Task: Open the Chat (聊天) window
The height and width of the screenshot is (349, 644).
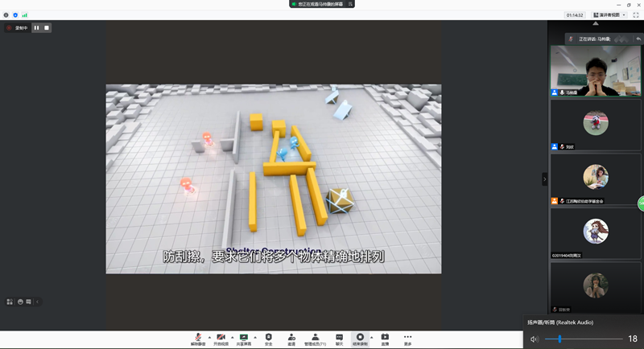Action: 339,337
